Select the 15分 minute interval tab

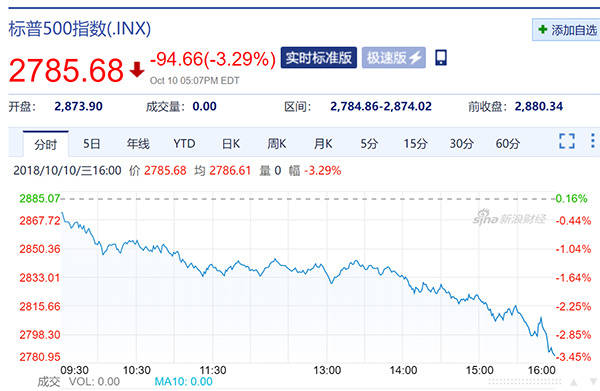pos(415,144)
